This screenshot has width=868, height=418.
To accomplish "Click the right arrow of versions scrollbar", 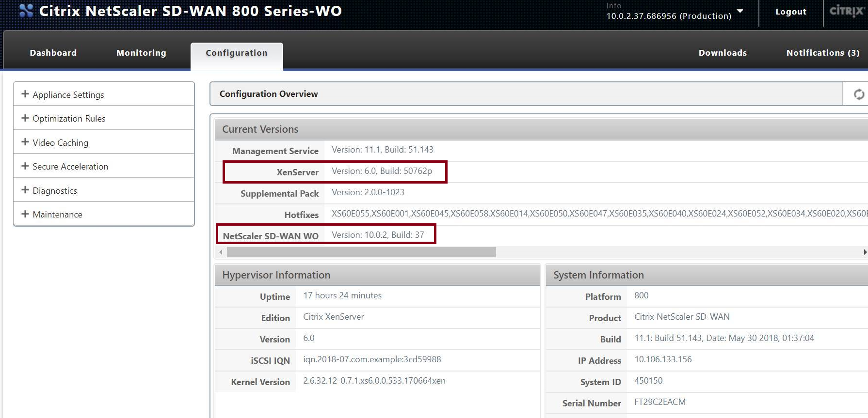I will pos(865,252).
